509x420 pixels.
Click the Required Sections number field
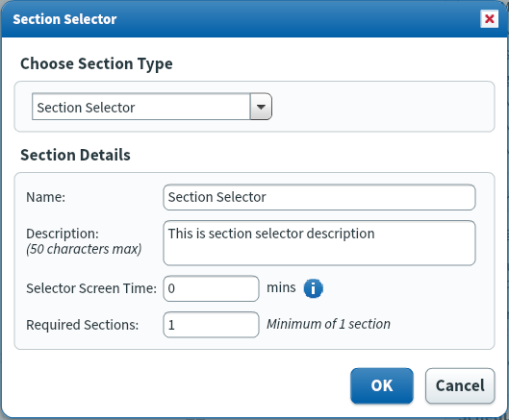(x=211, y=325)
